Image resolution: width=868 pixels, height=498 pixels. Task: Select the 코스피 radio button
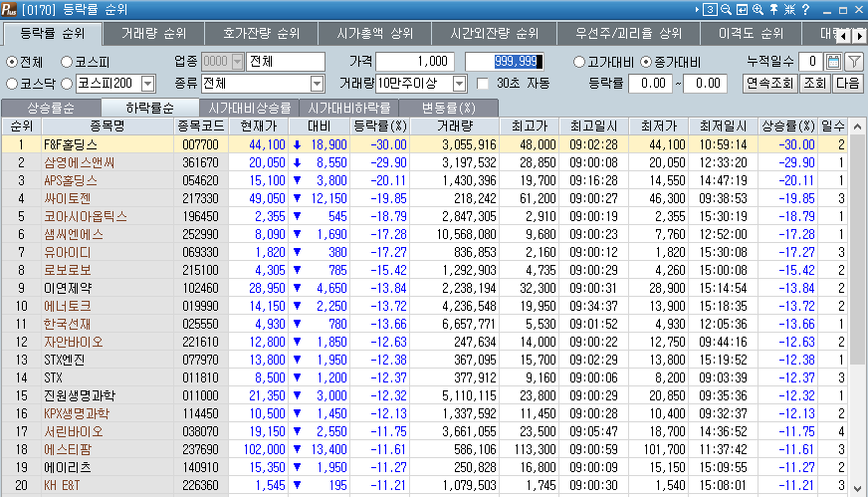[x=67, y=62]
